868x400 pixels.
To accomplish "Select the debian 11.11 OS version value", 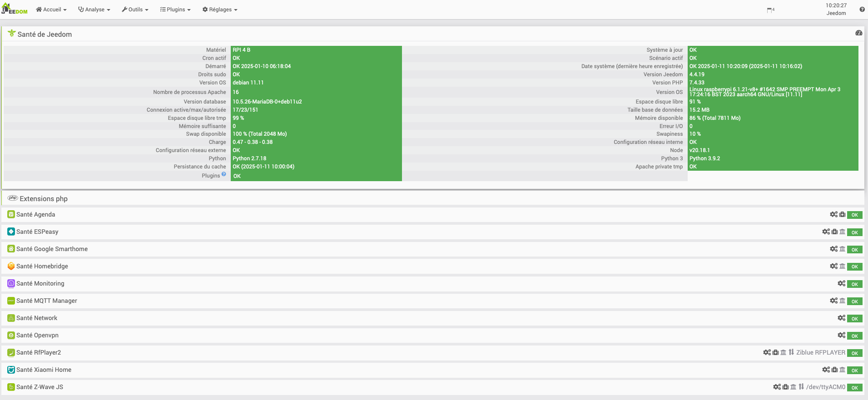I will [x=248, y=83].
